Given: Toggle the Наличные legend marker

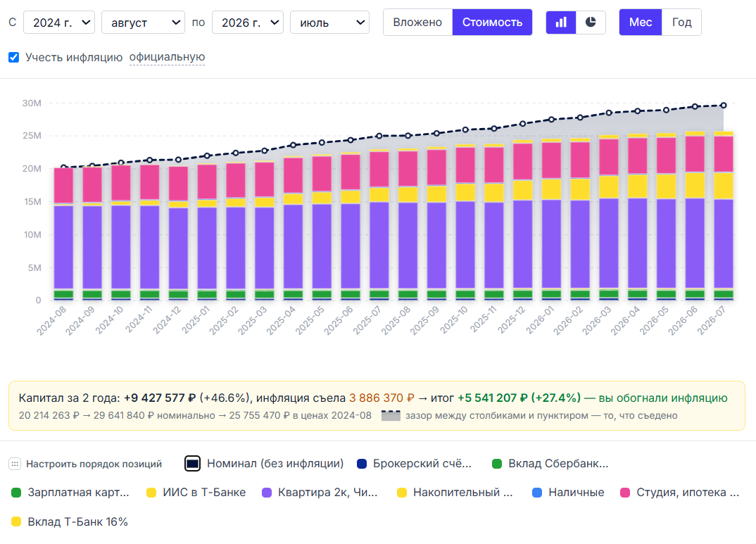Looking at the screenshot, I should point(537,493).
